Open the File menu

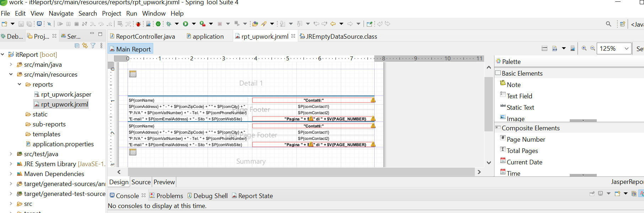coord(5,13)
